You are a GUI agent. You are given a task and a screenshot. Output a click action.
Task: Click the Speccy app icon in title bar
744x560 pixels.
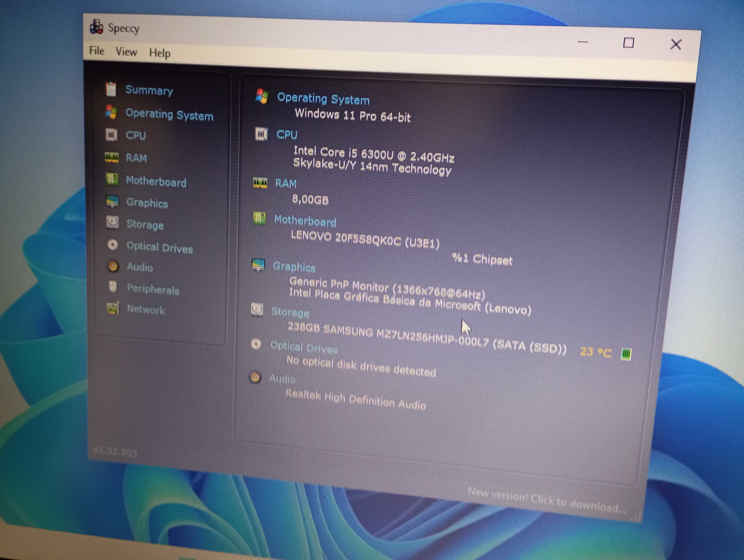96,27
